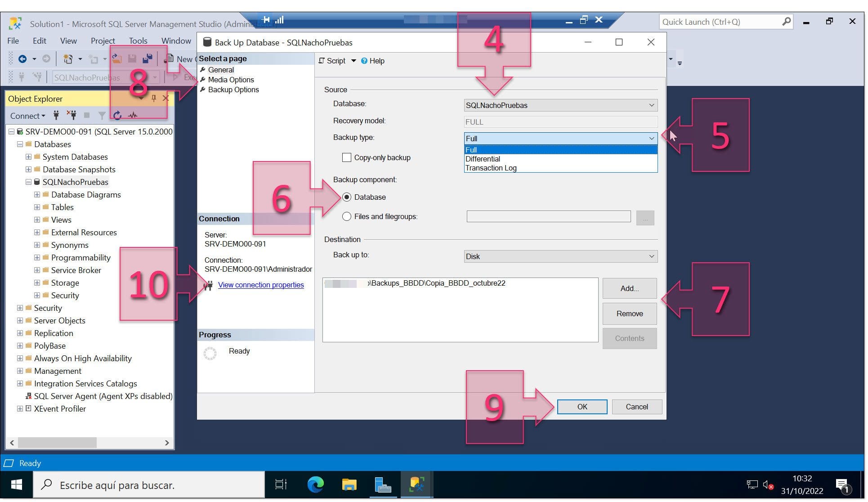Enable the Copy-only backup checkbox
Image resolution: width=868 pixels, height=502 pixels.
pos(346,157)
